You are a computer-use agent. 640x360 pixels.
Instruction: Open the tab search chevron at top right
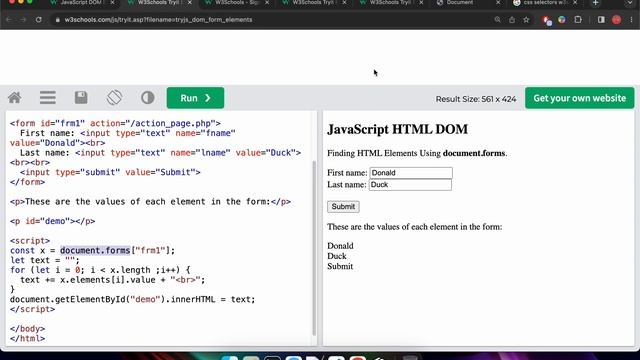coord(631,3)
